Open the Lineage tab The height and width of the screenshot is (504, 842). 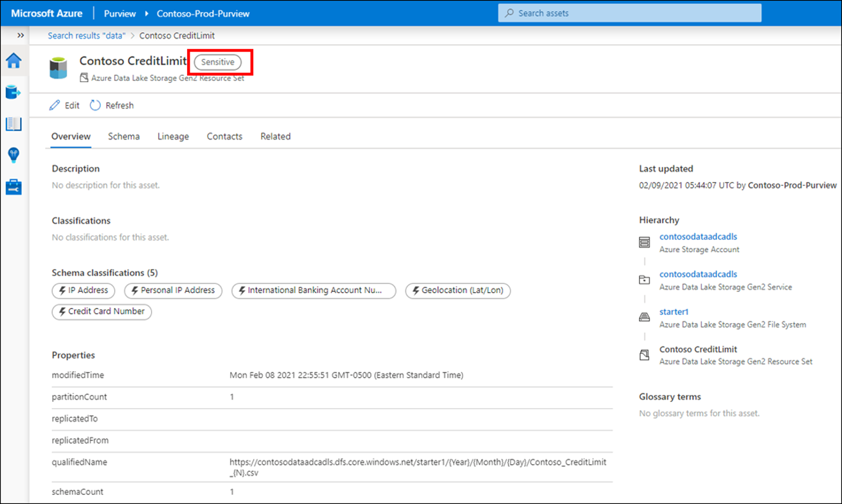tap(173, 136)
